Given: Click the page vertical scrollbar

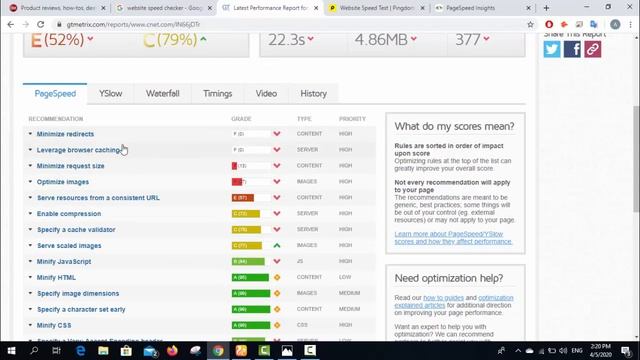Looking at the screenshot, I should pos(636,159).
